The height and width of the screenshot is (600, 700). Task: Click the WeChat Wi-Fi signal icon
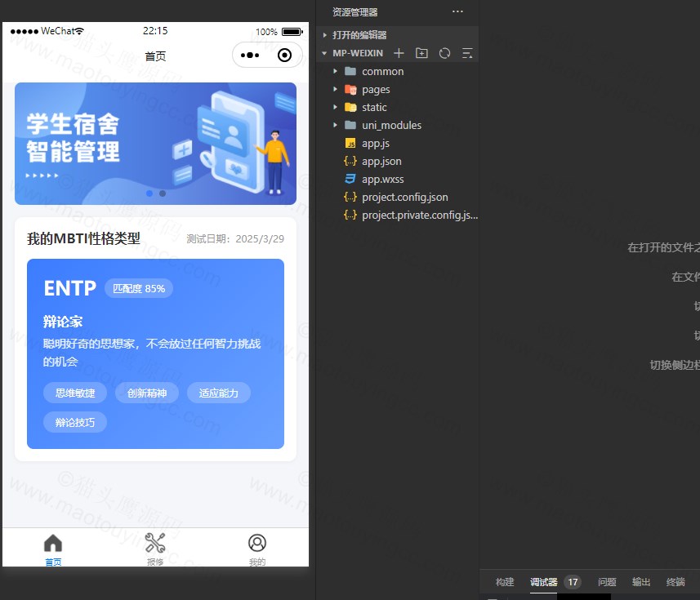(79, 31)
